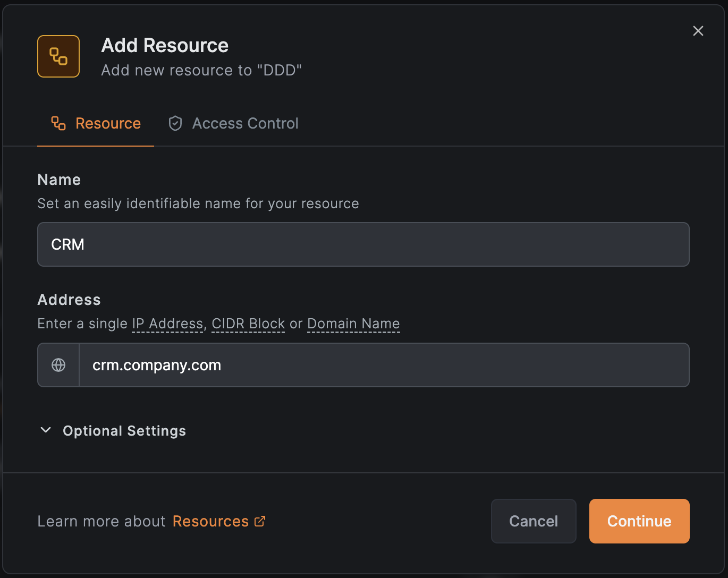Viewport: 728px width, 578px height.
Task: Click the shield icon beside Access Control
Action: click(x=175, y=124)
